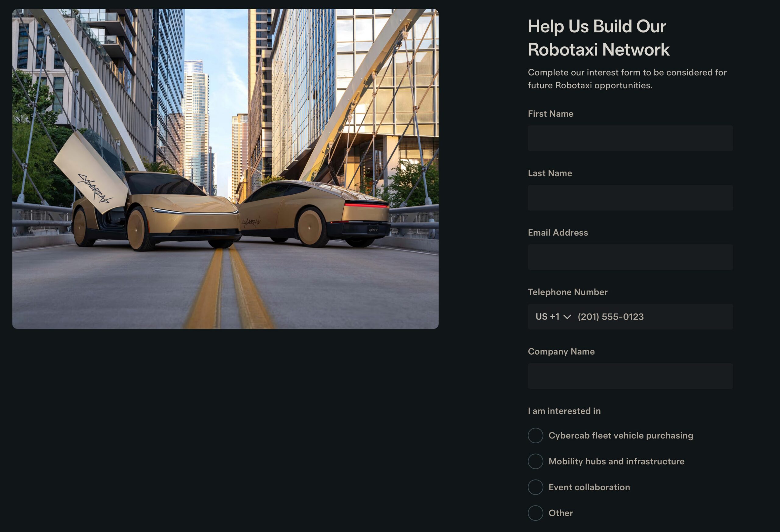Click the 'I am interested in' label
Viewport: 780px width, 532px height.
coord(564,411)
